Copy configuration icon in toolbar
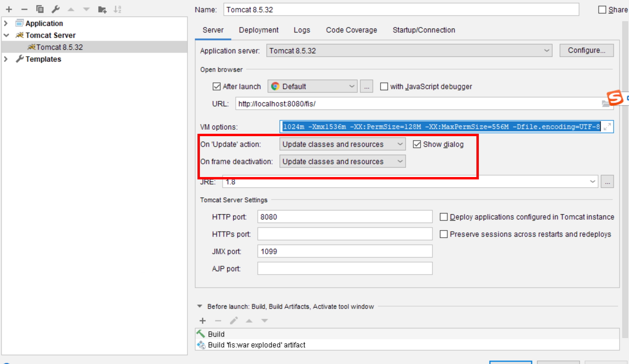629x364 pixels. tap(40, 9)
